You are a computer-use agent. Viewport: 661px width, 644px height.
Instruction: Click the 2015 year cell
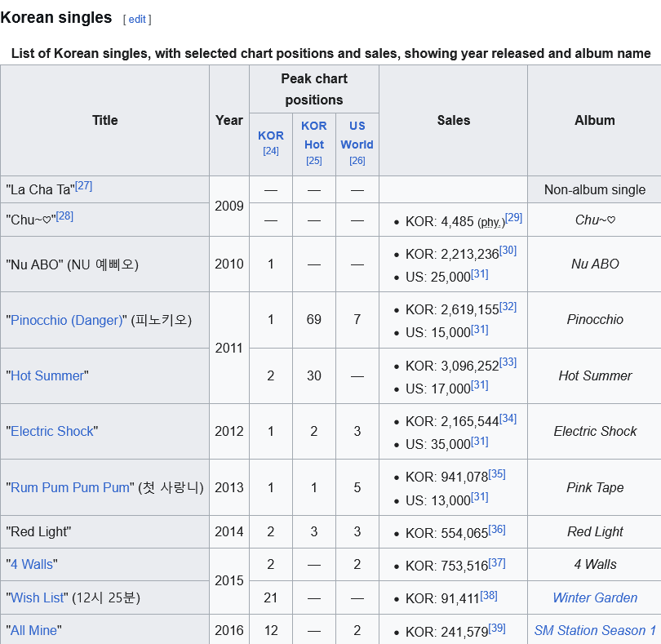[229, 580]
